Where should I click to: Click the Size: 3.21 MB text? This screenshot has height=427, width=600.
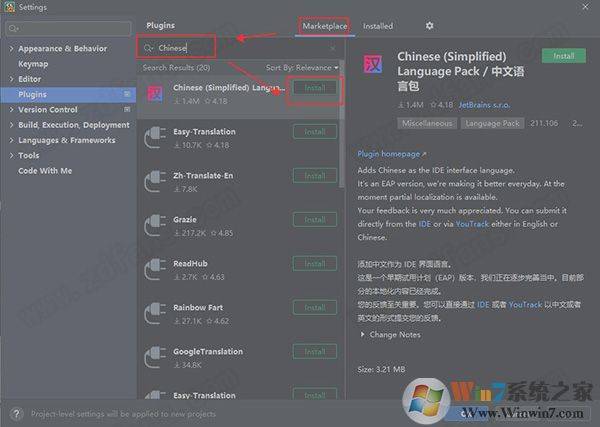click(x=381, y=369)
